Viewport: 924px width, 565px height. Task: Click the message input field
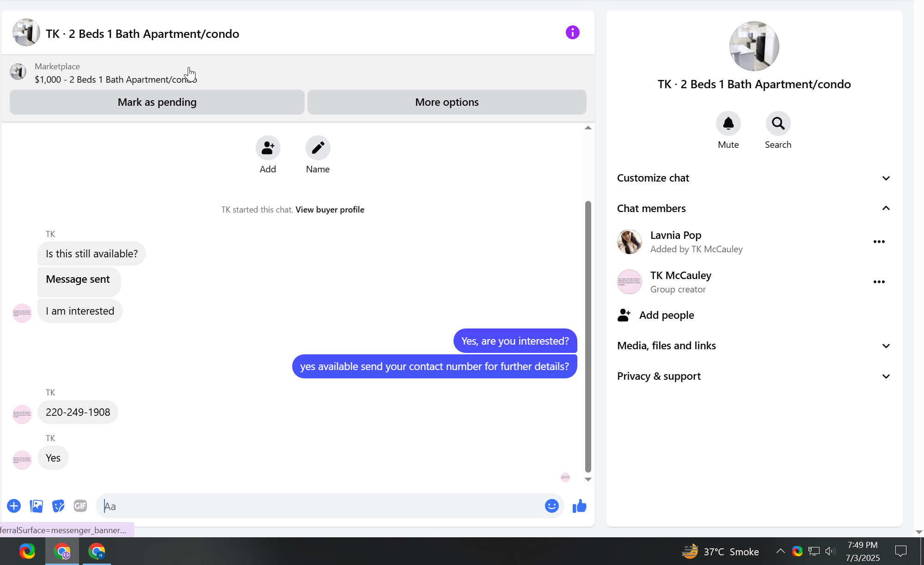pyautogui.click(x=319, y=506)
